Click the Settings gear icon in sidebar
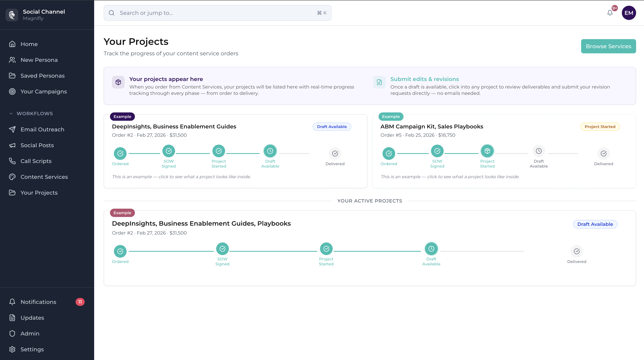The height and width of the screenshot is (360, 644). point(12,349)
